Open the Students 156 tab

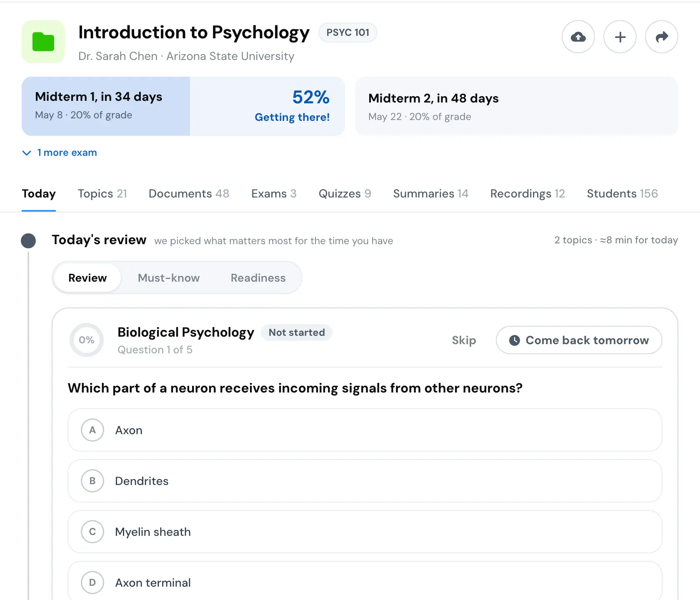coord(622,194)
